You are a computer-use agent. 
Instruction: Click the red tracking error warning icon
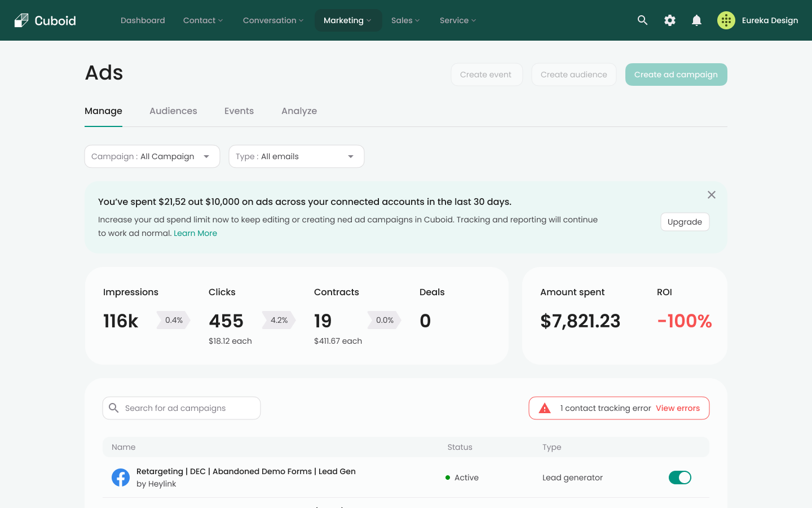click(x=545, y=408)
